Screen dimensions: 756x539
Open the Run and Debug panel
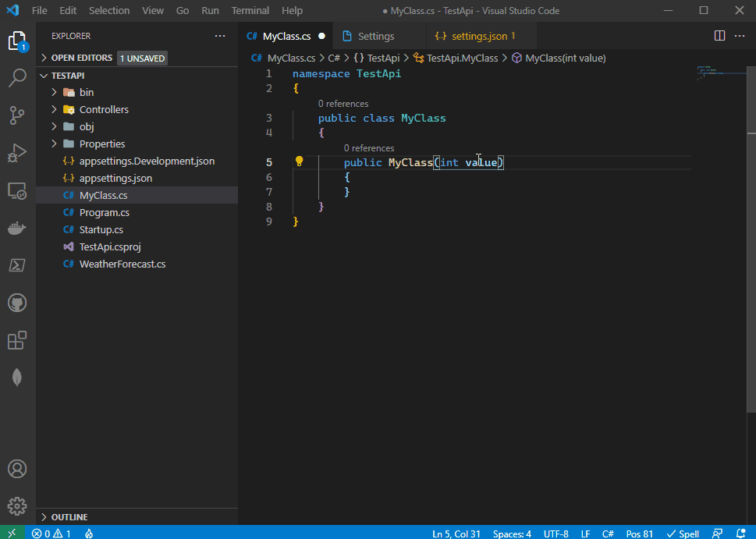[17, 153]
